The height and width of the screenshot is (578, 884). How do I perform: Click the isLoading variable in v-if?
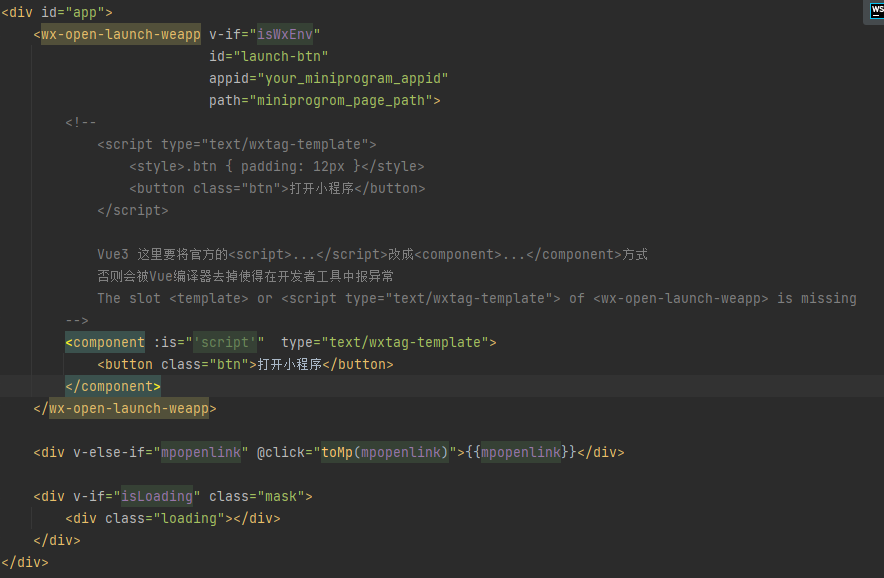[157, 496]
